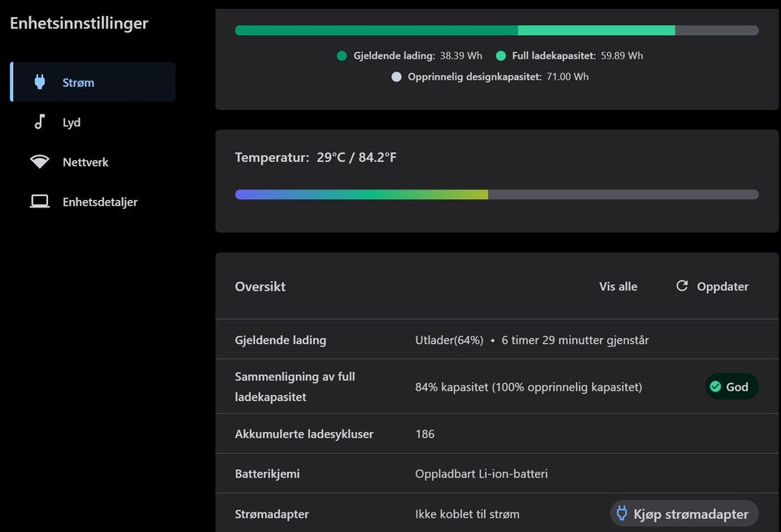Click the 59.89 Wh full capacity value
The width and height of the screenshot is (781, 532).
pos(622,56)
